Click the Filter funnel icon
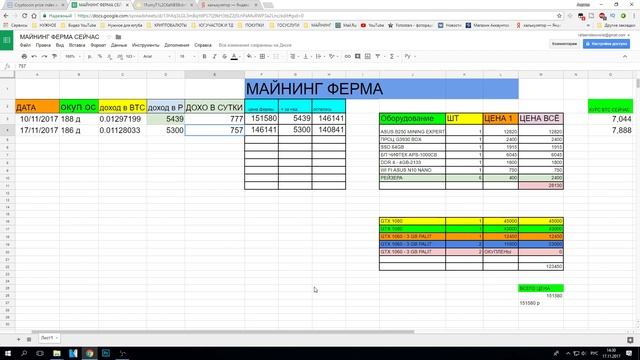Screen dimensions: 640x360 click(378, 56)
